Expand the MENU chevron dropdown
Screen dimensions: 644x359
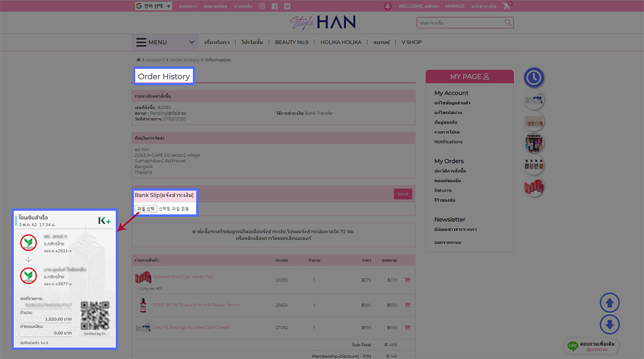191,42
